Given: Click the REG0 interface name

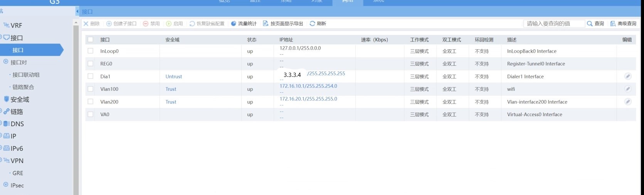Looking at the screenshot, I should point(106,64).
